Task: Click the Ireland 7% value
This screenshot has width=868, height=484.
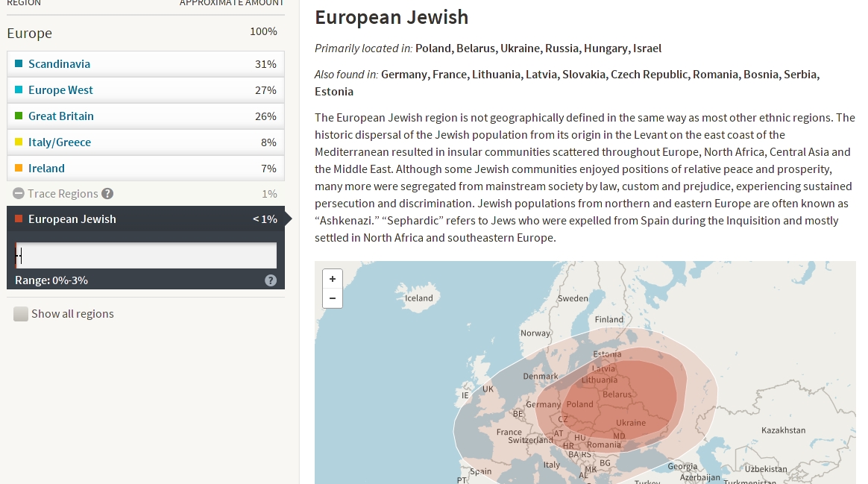Action: 268,169
